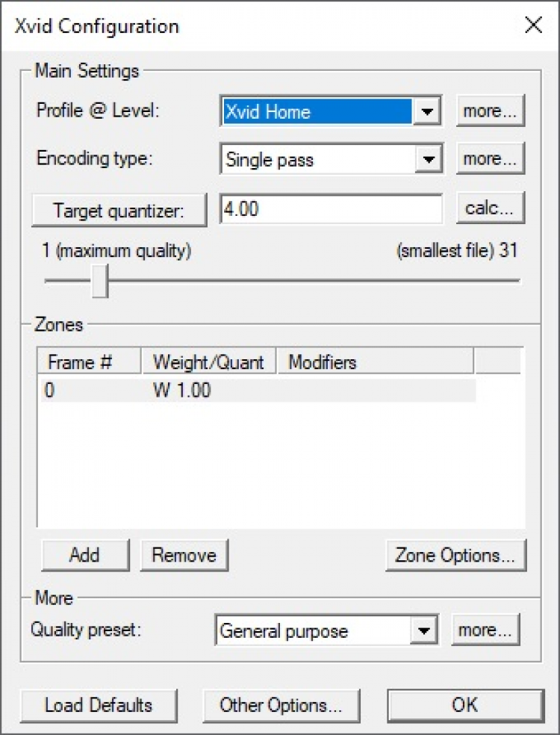Close the Xvid Configuration dialog
Screen dimensions: 560x735
click(x=533, y=25)
